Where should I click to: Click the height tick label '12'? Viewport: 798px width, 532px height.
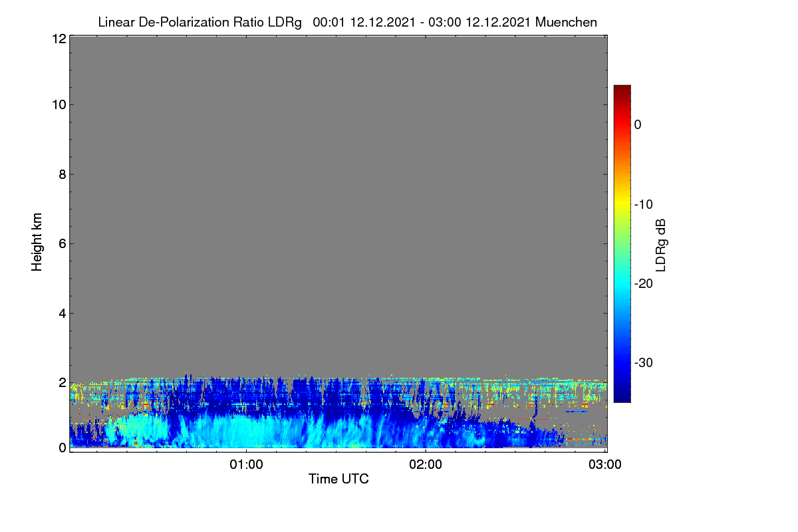pyautogui.click(x=59, y=39)
